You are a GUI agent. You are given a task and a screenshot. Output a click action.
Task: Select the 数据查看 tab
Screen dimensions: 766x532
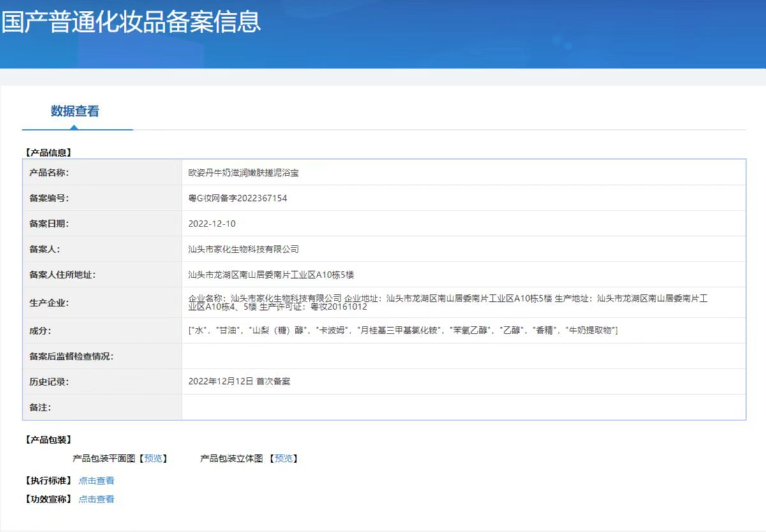(x=75, y=111)
